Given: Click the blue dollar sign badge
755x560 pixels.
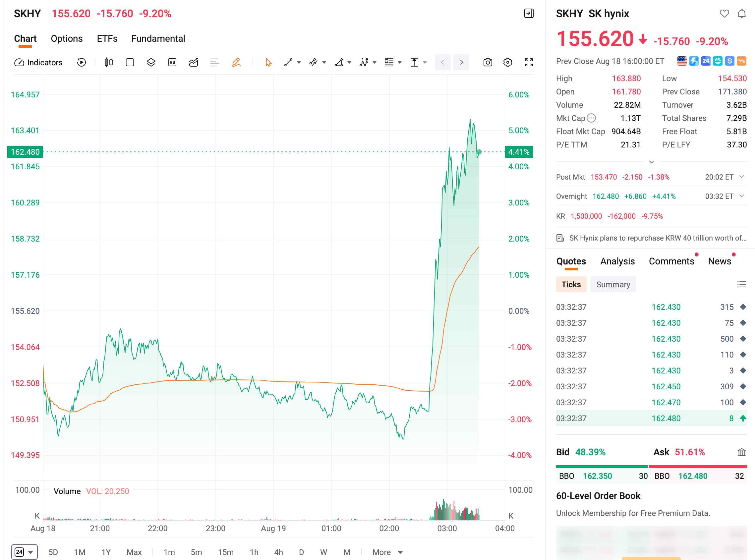Looking at the screenshot, I should tap(729, 61).
